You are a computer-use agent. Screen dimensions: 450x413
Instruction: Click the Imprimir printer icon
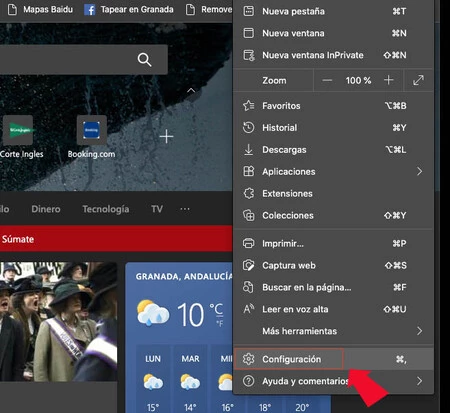tap(249, 243)
